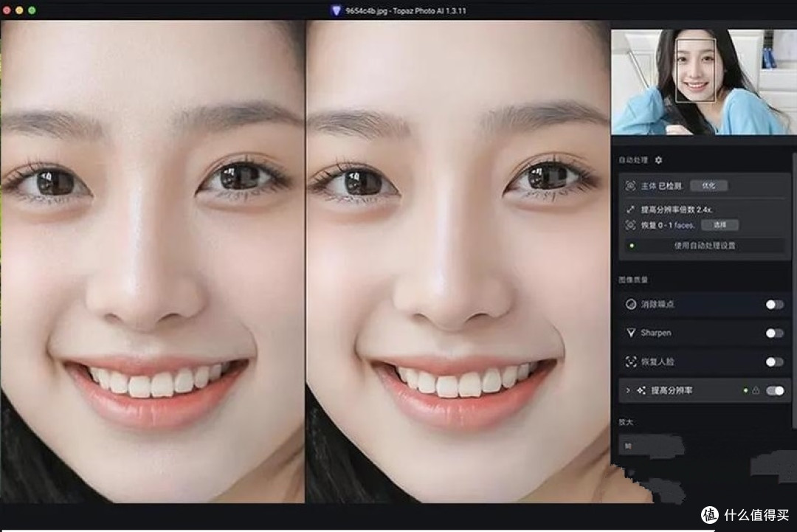Click the green macOS zoom window button
This screenshot has height=532, width=797.
(x=32, y=10)
